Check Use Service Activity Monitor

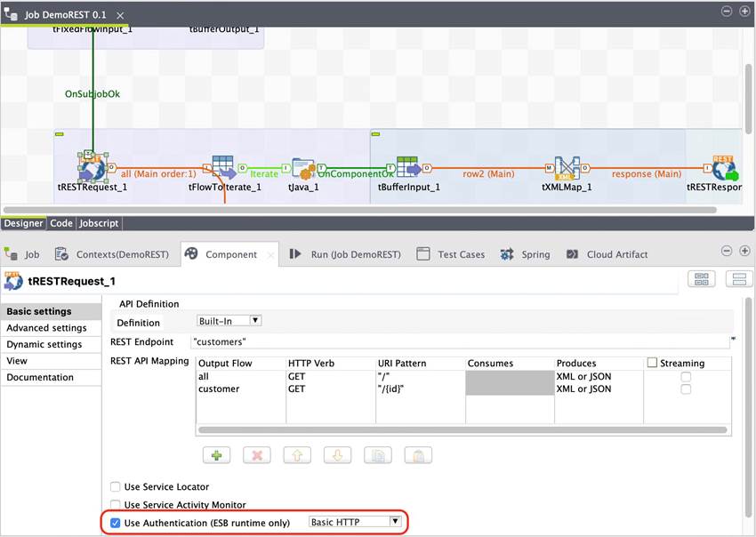[x=115, y=504]
